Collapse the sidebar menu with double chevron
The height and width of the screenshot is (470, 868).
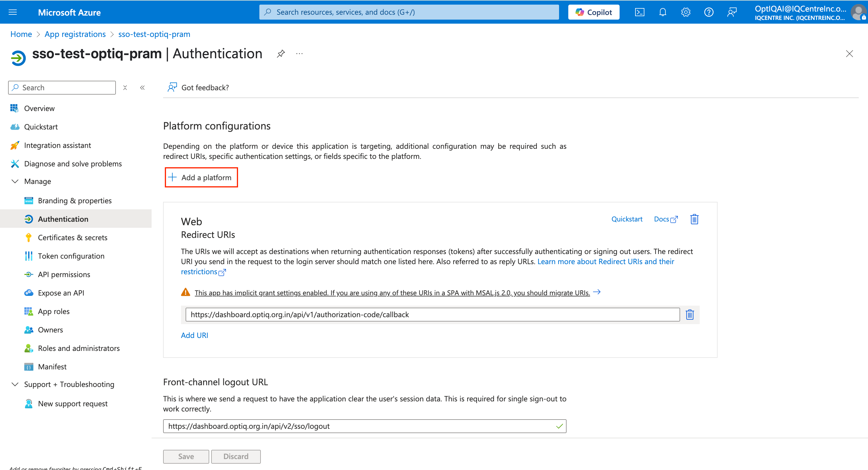tap(143, 88)
